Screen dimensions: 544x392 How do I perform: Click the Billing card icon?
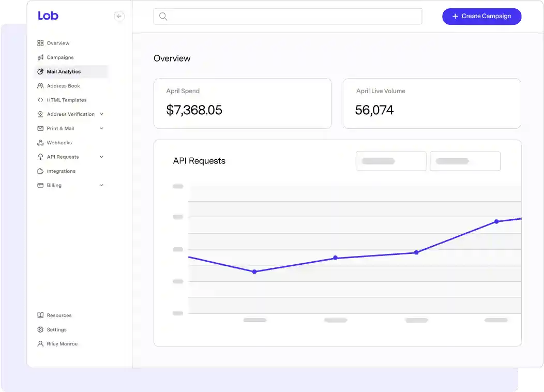coord(40,185)
